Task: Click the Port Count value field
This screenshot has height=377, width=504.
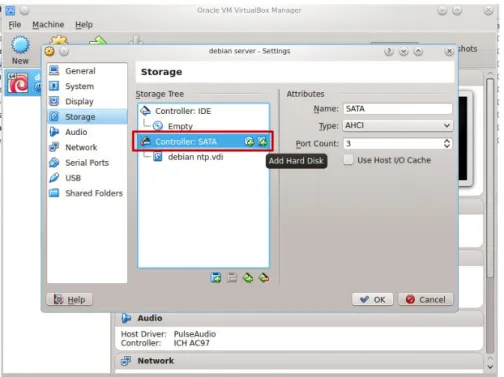Action: click(x=393, y=144)
